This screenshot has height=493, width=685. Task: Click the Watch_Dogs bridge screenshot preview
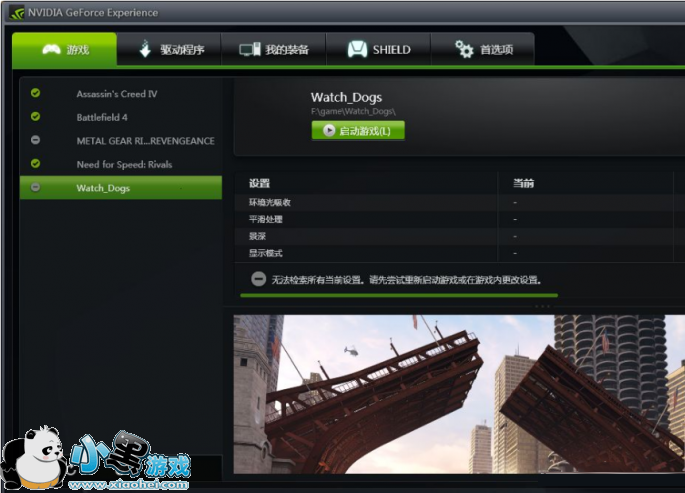[x=459, y=394]
